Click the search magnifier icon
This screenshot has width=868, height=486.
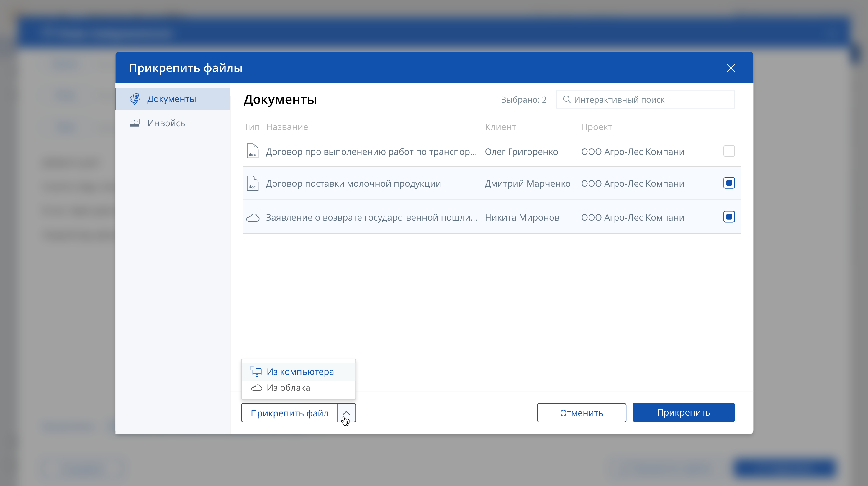567,99
